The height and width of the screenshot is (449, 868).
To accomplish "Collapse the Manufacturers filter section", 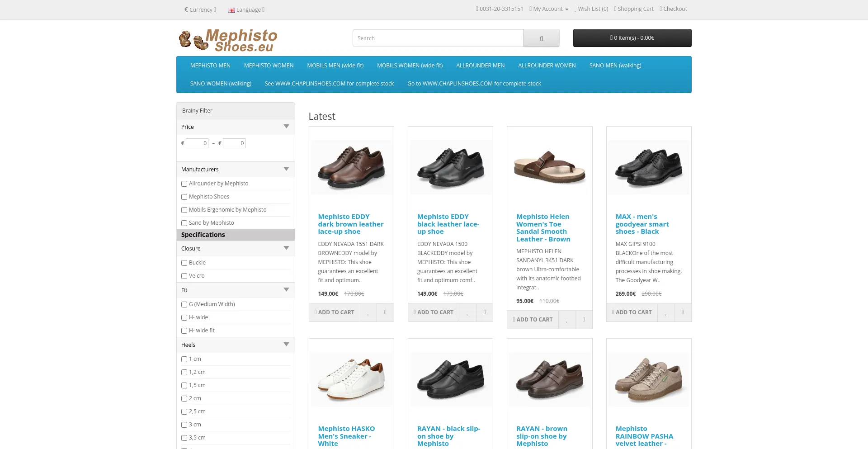I will 286,169.
